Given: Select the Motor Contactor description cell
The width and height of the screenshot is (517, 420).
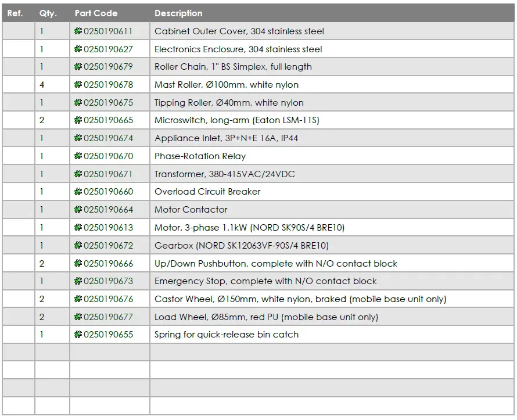Looking at the screenshot, I should click(x=191, y=210).
